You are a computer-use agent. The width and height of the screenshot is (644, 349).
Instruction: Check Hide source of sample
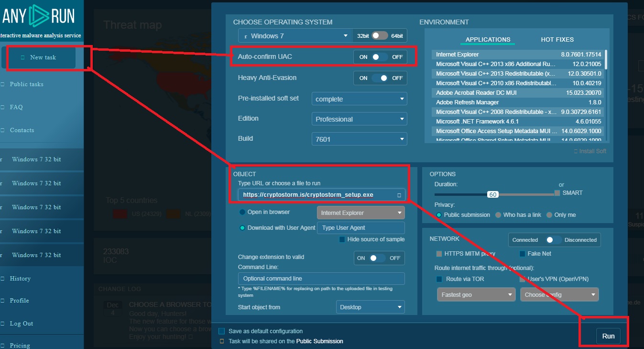(x=342, y=239)
